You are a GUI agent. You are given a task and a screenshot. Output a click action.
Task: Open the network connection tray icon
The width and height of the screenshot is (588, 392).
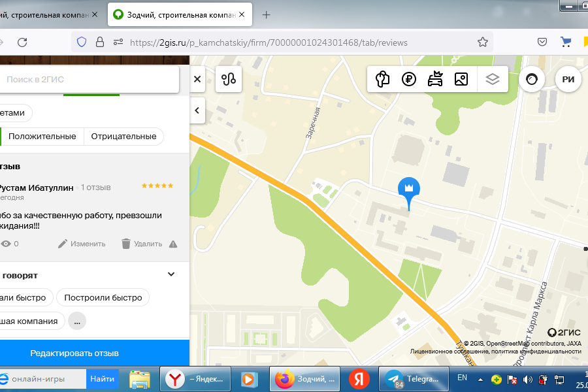[x=559, y=380]
